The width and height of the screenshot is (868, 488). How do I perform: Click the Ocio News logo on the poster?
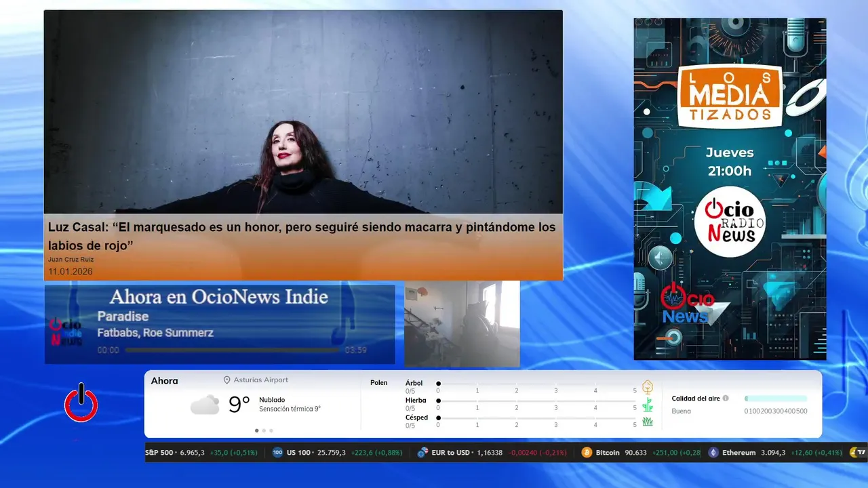click(688, 302)
